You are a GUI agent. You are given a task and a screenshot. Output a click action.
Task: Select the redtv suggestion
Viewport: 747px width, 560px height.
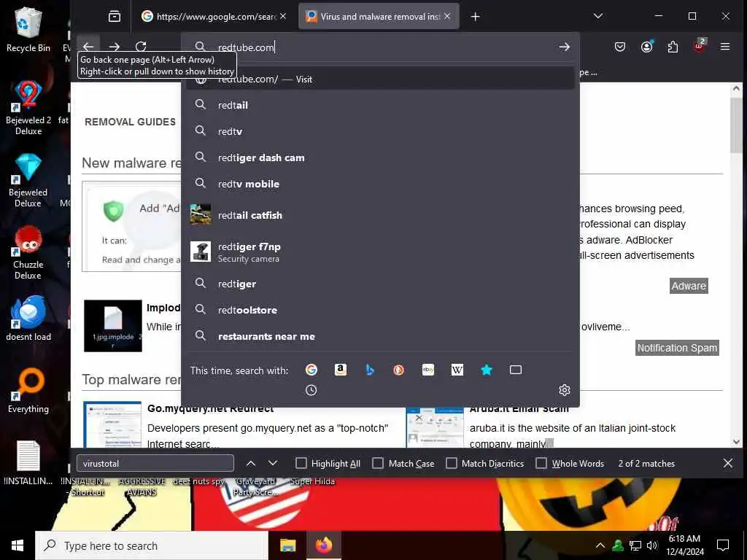coord(380,131)
